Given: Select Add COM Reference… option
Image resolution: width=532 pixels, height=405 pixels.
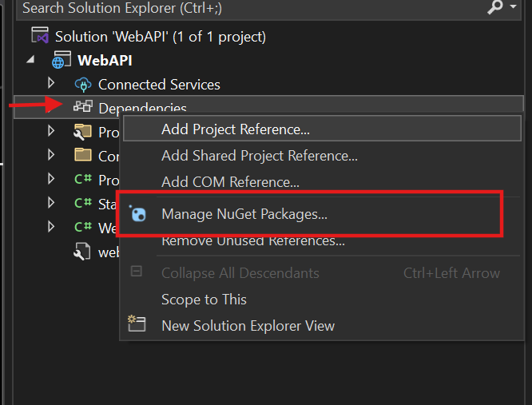Looking at the screenshot, I should (x=230, y=182).
